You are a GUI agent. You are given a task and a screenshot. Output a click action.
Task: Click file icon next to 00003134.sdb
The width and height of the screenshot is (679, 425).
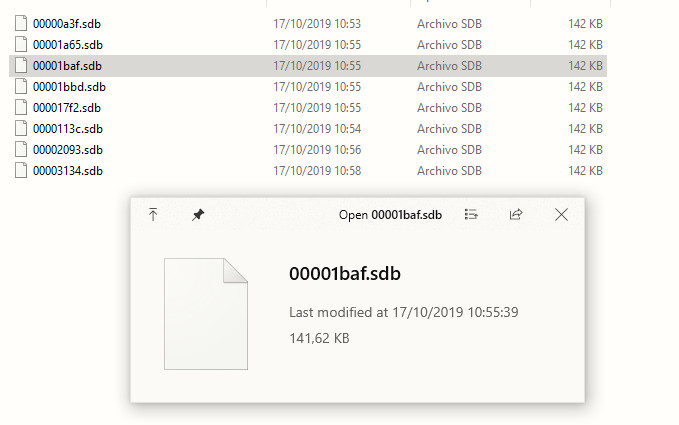click(21, 170)
